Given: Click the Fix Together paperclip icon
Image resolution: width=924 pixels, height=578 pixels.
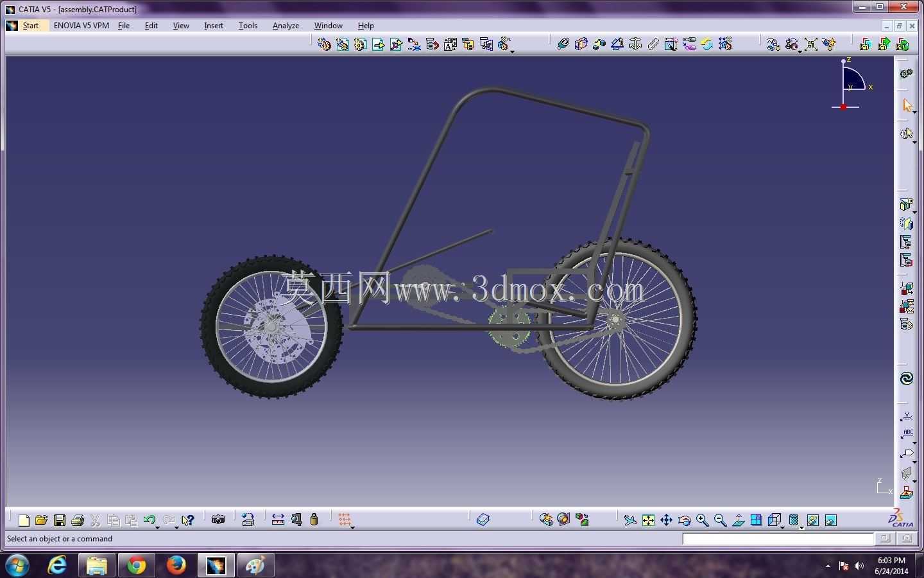Looking at the screenshot, I should point(653,44).
